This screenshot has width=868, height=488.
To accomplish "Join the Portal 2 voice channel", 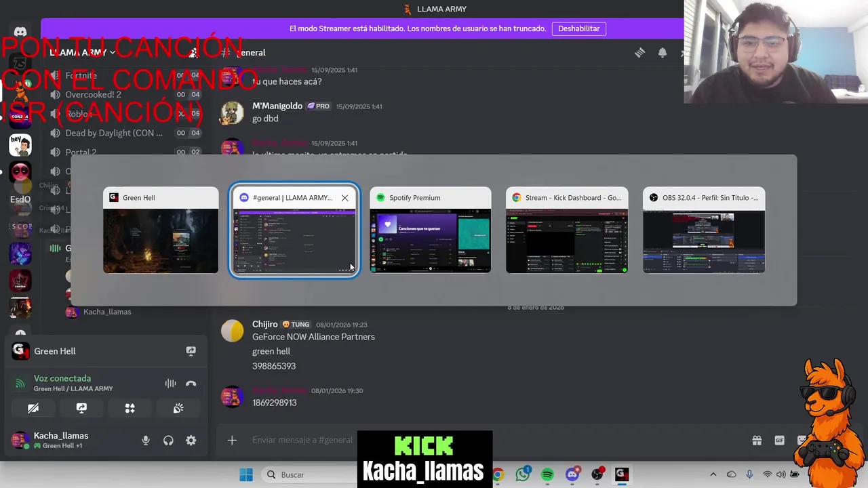I will pyautogui.click(x=81, y=152).
